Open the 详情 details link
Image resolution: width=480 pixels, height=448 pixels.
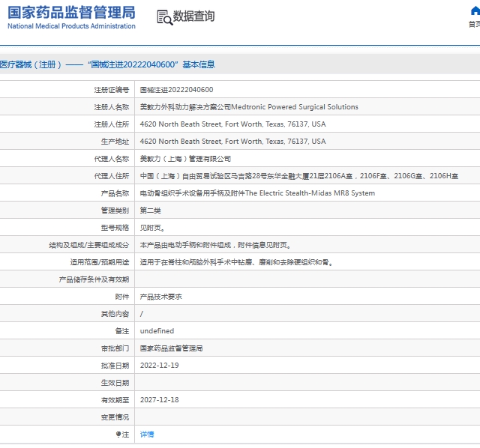(147, 435)
